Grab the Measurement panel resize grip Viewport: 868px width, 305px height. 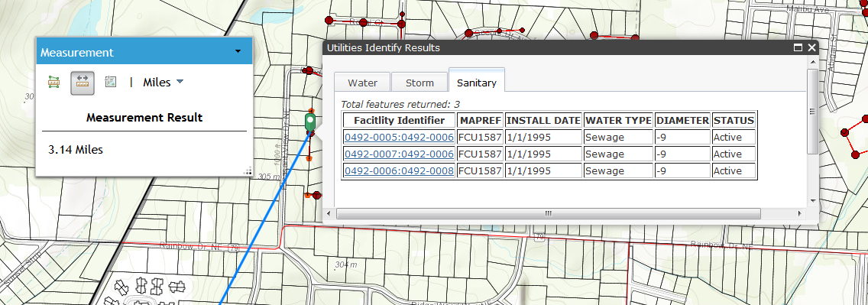tap(248, 170)
